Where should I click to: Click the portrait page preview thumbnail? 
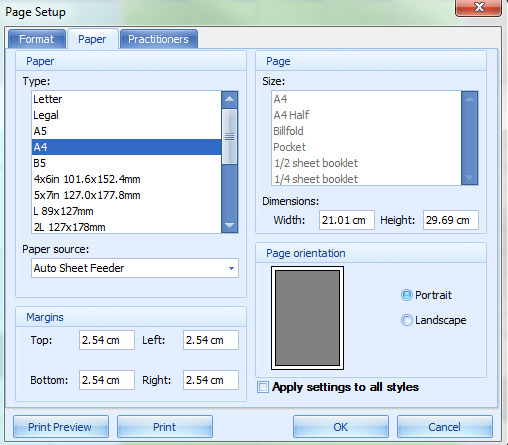pos(307,318)
